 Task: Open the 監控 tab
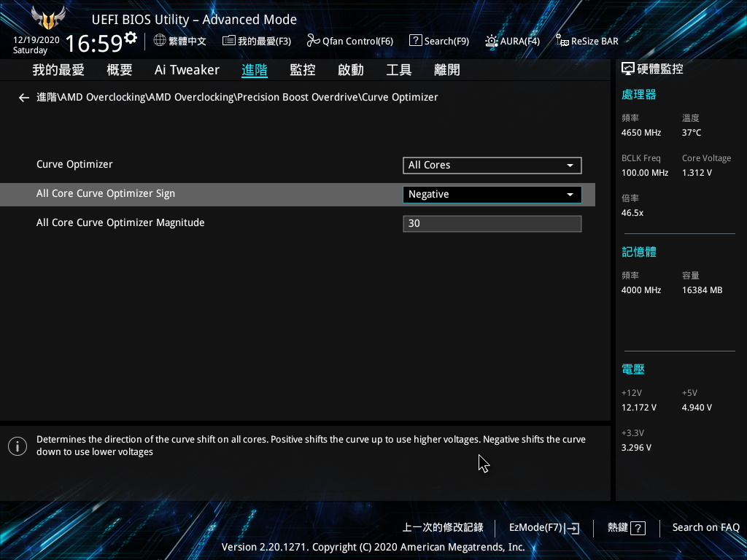303,70
